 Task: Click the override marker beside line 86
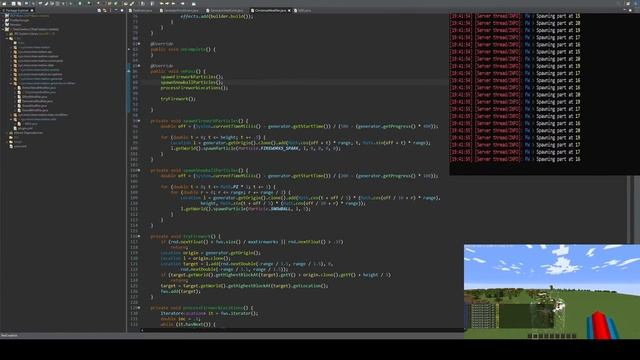(129, 71)
